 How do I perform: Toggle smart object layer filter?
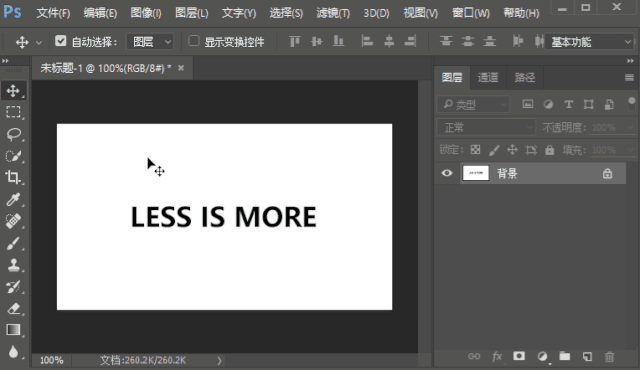(609, 104)
